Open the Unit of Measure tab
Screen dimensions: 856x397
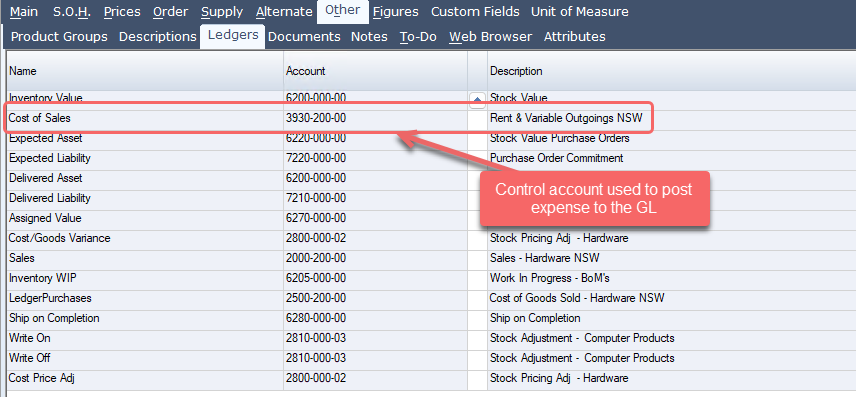click(x=580, y=11)
